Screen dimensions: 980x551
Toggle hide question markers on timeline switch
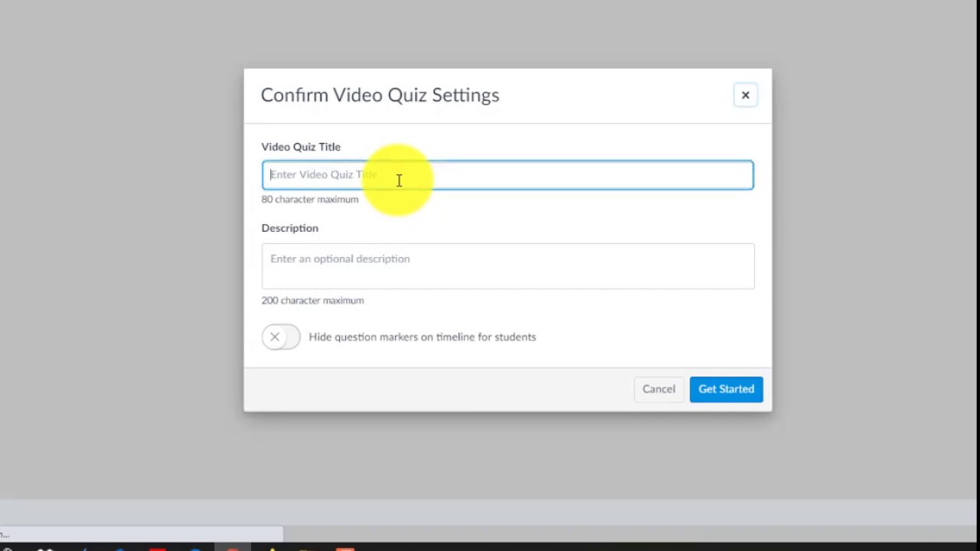[x=281, y=337]
